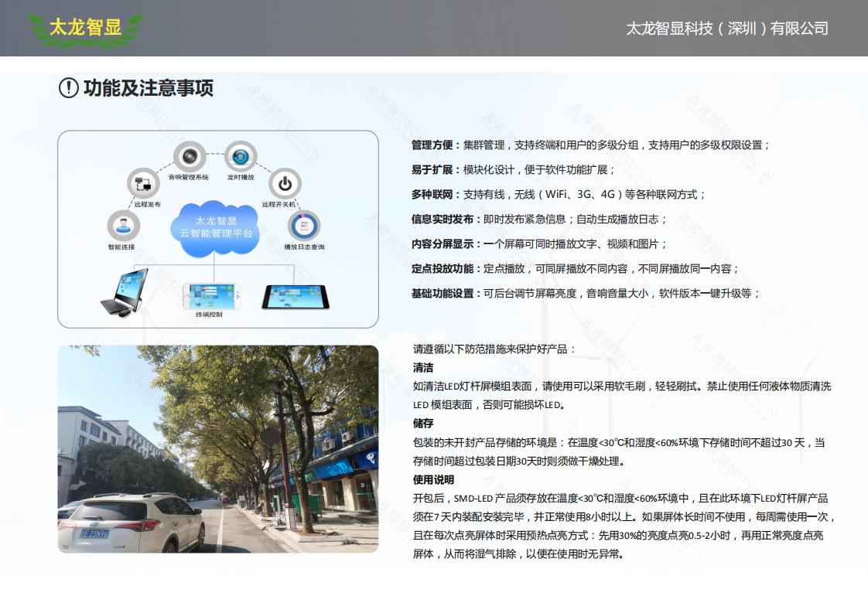Select the smartphone 终端控制 image

coord(210,296)
